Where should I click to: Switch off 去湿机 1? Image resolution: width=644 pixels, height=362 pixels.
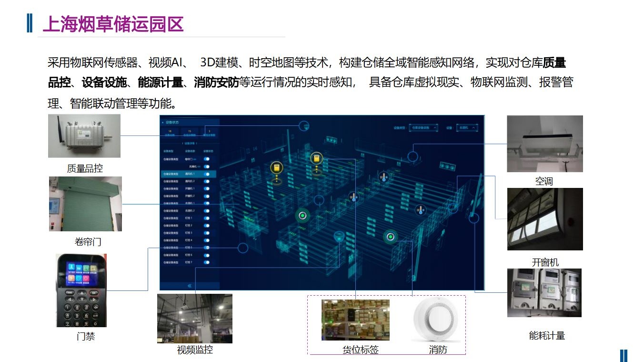207,203
